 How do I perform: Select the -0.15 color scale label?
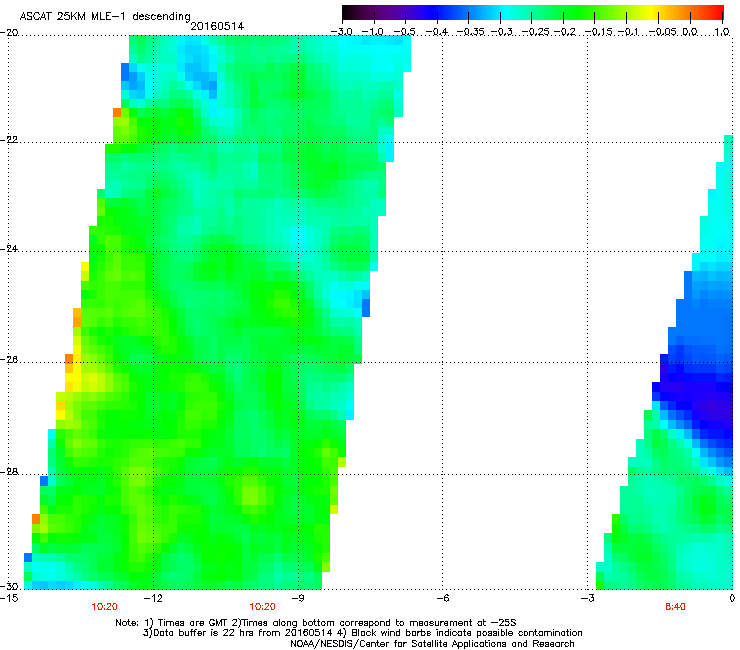coord(598,32)
